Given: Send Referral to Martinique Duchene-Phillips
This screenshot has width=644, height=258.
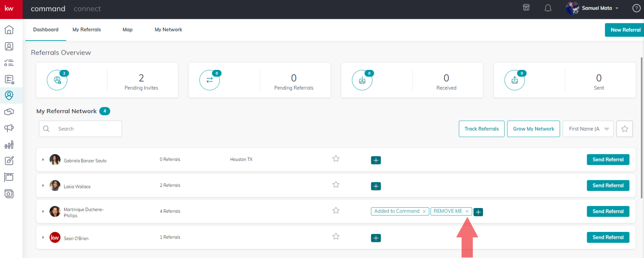Looking at the screenshot, I should (608, 212).
